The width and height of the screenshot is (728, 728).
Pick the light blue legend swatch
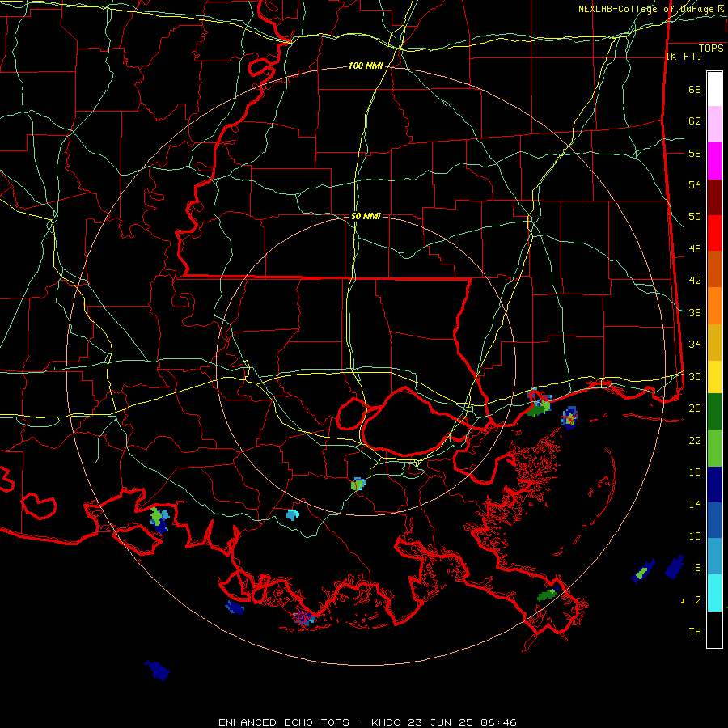pos(714,557)
